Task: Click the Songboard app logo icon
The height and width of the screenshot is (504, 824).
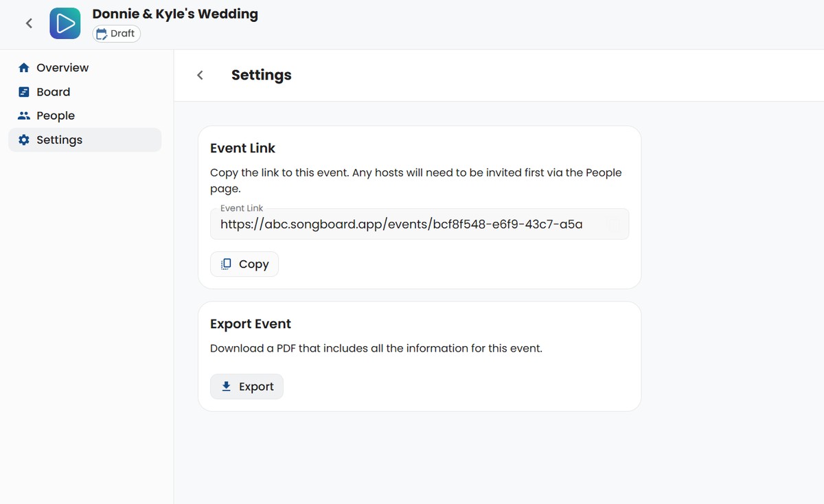Action: point(65,23)
